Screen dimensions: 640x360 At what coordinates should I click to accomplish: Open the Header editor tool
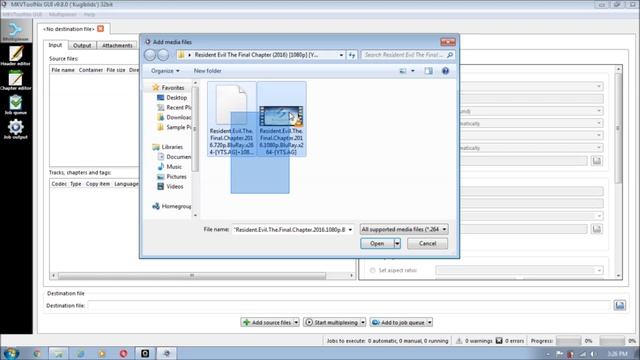pos(16,56)
